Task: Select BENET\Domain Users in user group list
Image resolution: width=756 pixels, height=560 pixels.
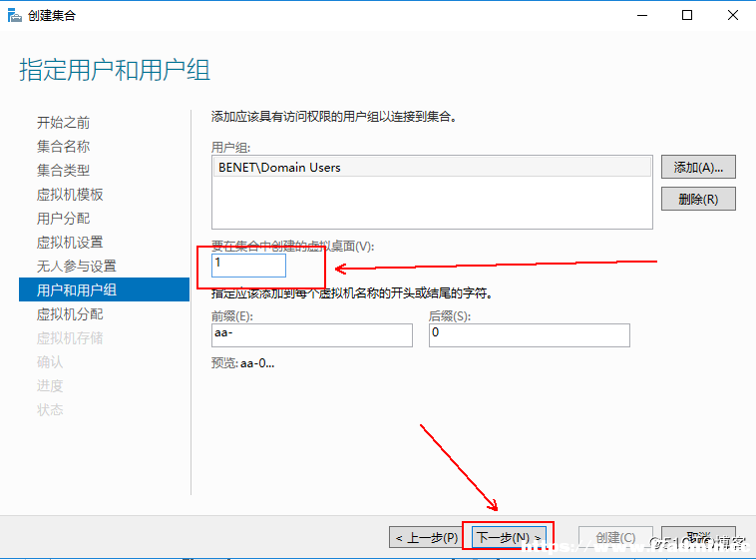Action: 432,168
